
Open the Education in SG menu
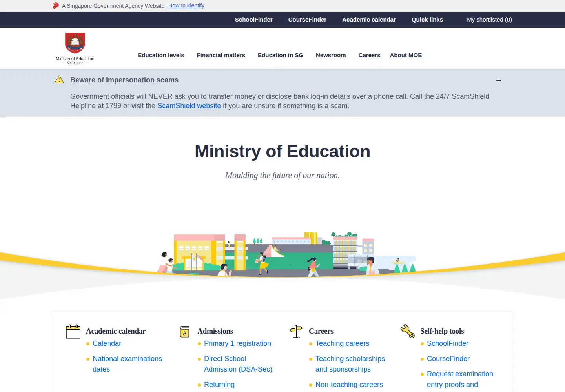[281, 55]
